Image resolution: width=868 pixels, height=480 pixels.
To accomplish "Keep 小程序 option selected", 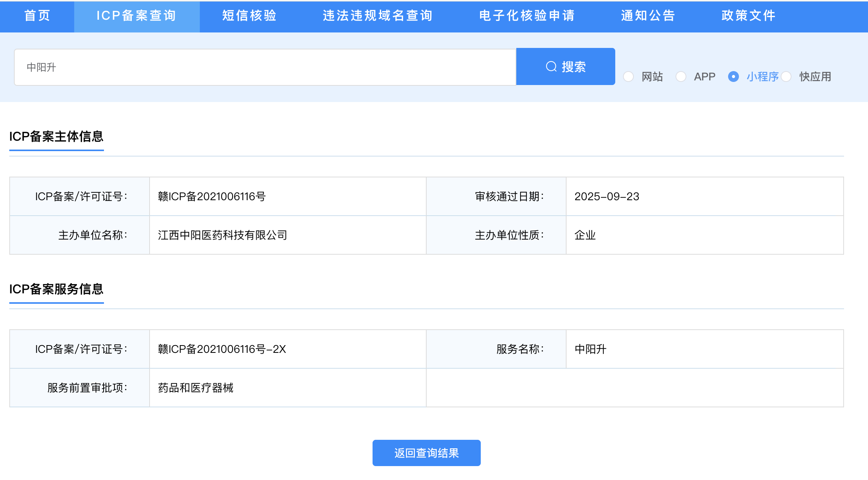I will tap(734, 77).
